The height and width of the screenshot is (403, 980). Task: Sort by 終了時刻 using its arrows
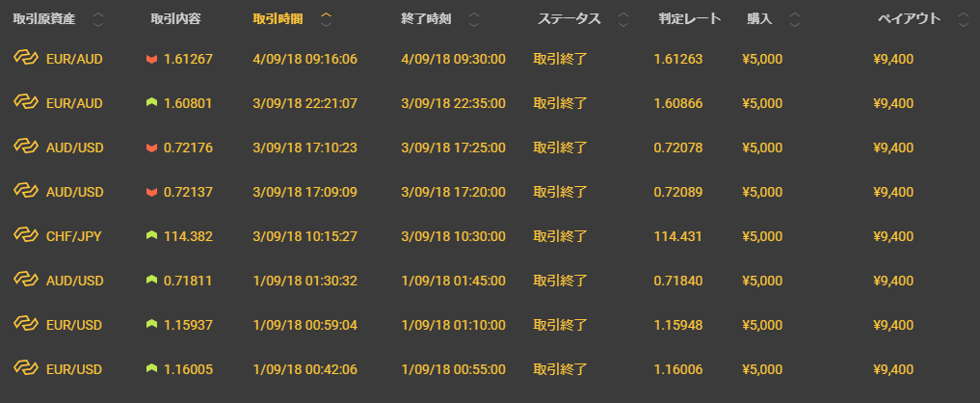(474, 19)
